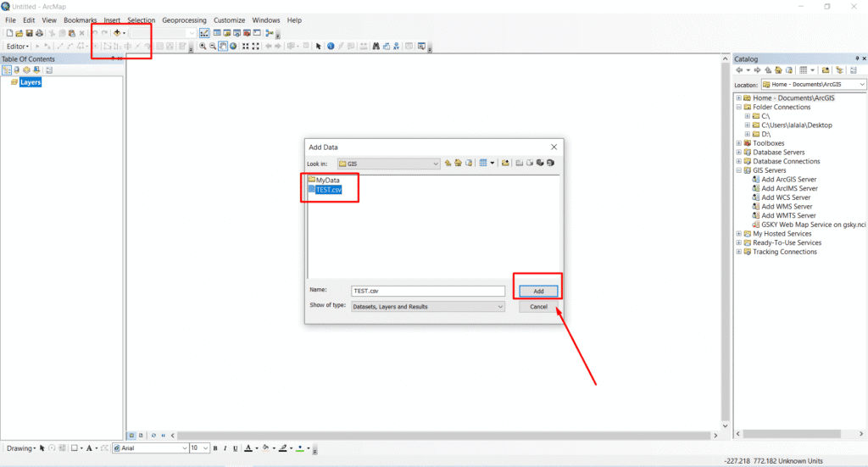Image resolution: width=868 pixels, height=467 pixels.
Task: Select the Zoom Out tool
Action: click(213, 47)
